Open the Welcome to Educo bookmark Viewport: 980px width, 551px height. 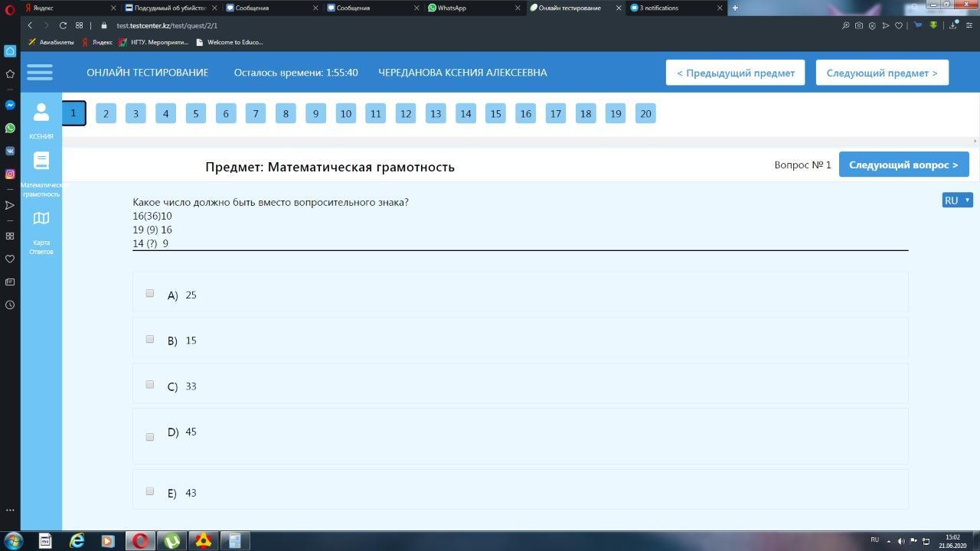pos(230,42)
